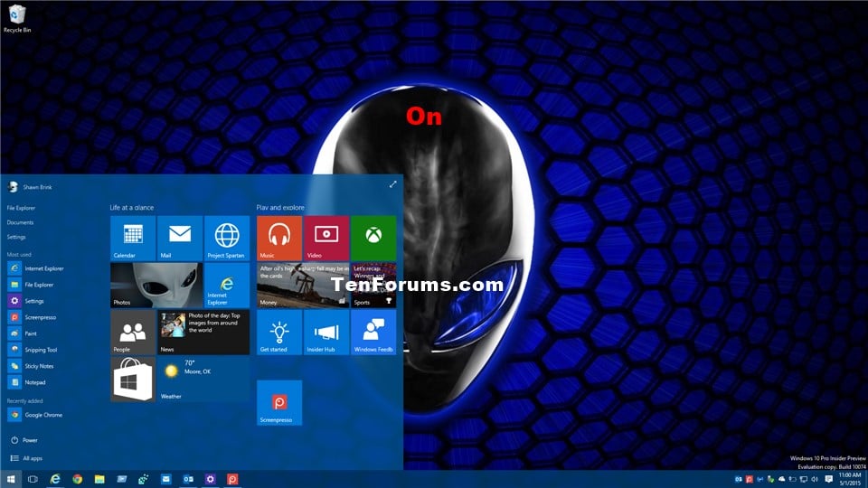
Task: Open the All apps list
Action: click(x=26, y=458)
